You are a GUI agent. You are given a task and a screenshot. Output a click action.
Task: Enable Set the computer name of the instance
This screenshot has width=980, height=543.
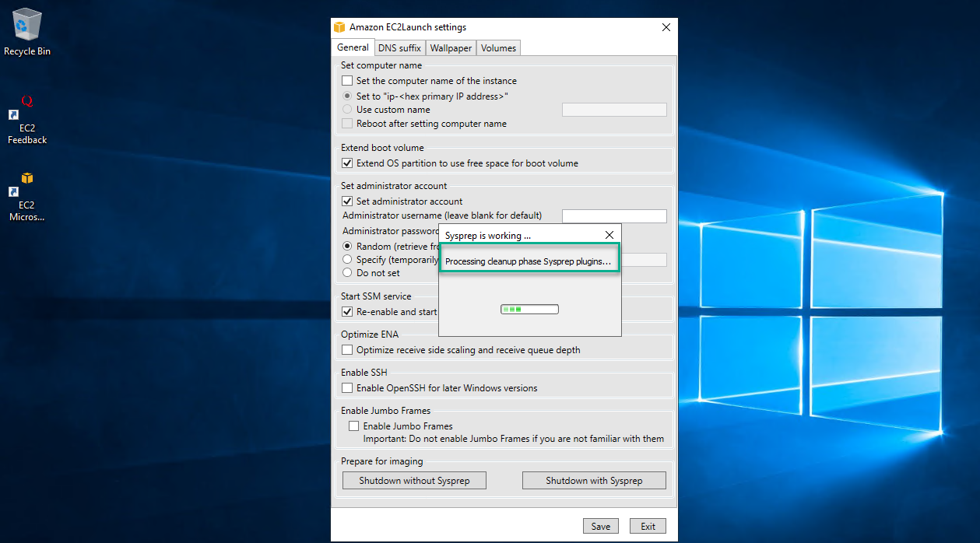347,81
